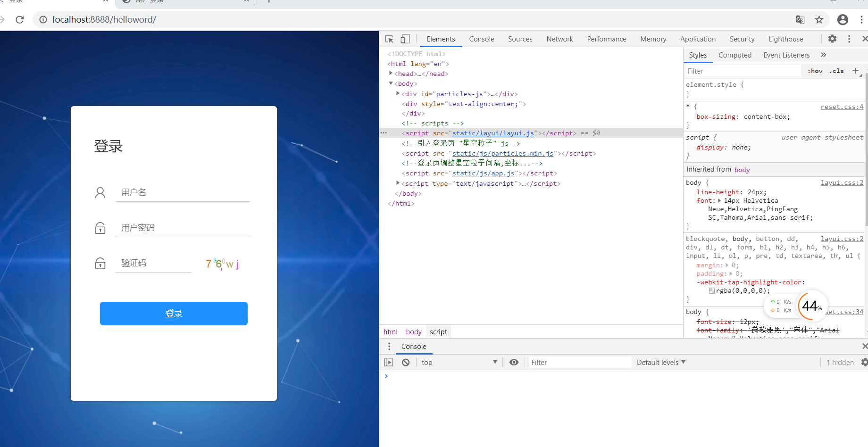Open the Chrome profile avatar
The image size is (868, 447).
pos(843,19)
